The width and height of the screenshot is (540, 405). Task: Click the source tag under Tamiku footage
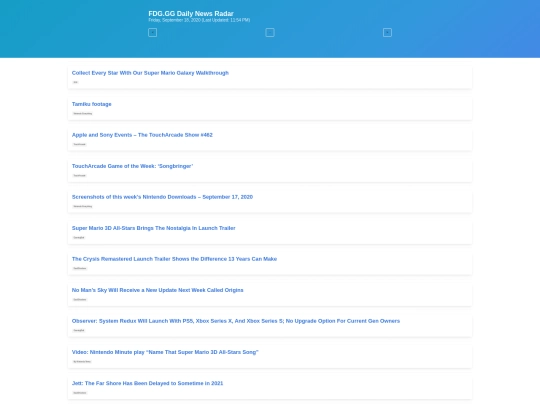(83, 113)
